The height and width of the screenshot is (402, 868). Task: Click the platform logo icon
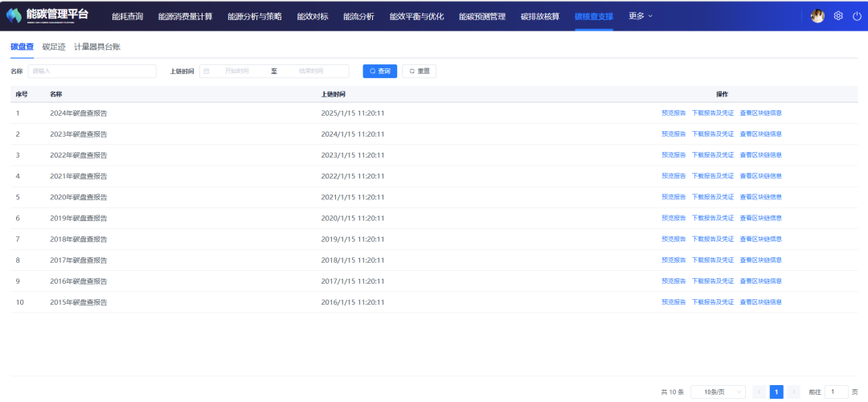(x=14, y=16)
